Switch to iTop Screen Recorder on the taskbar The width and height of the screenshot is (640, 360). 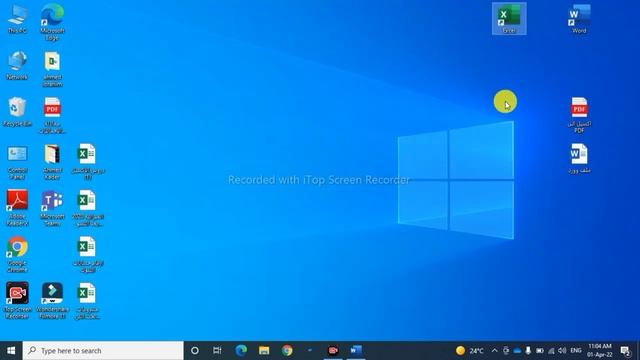[x=333, y=351]
